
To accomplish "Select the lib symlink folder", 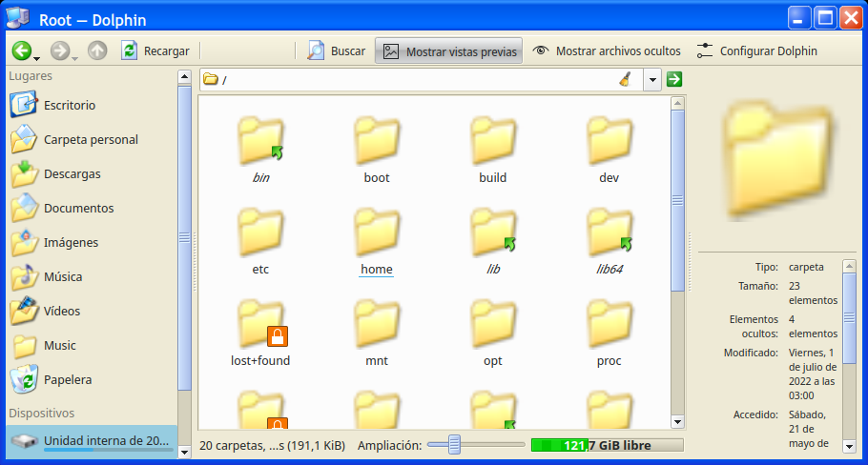I will click(x=493, y=242).
